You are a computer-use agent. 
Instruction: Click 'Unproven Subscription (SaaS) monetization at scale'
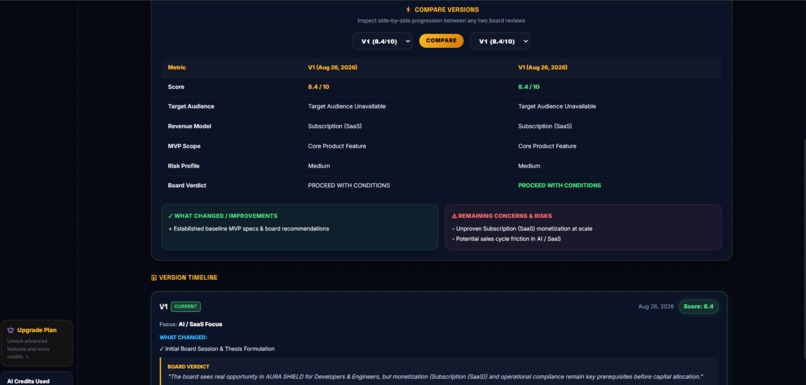point(524,229)
